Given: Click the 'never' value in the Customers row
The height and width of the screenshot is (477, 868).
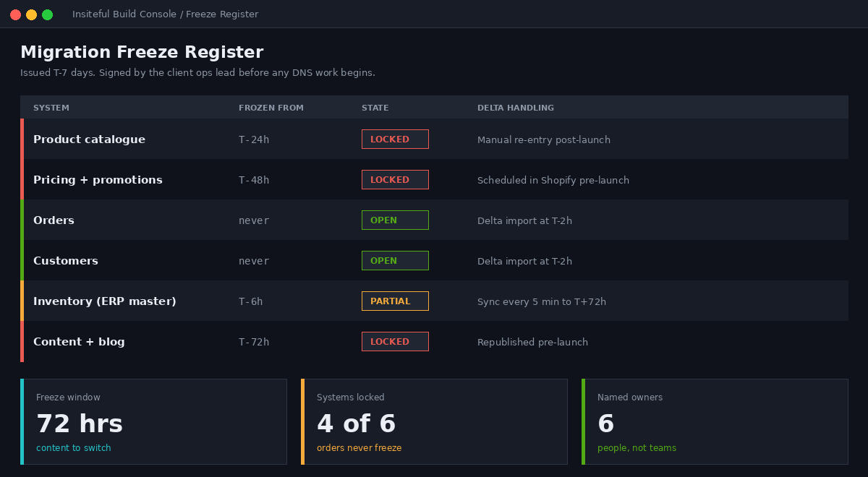Looking at the screenshot, I should coord(254,261).
